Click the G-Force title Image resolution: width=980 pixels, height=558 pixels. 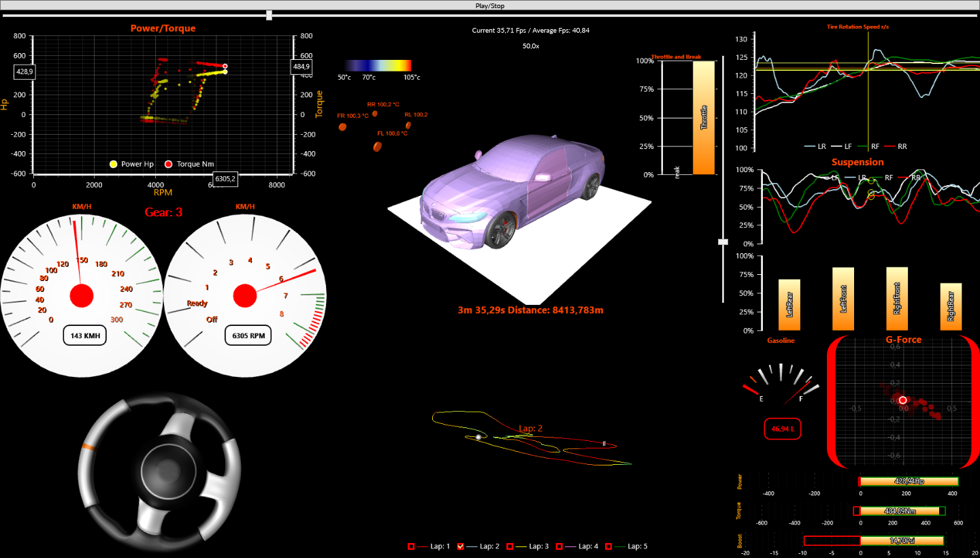[904, 339]
